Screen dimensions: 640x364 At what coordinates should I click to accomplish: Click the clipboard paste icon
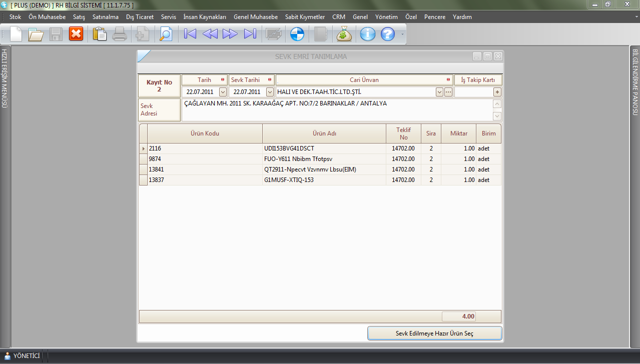coord(100,34)
